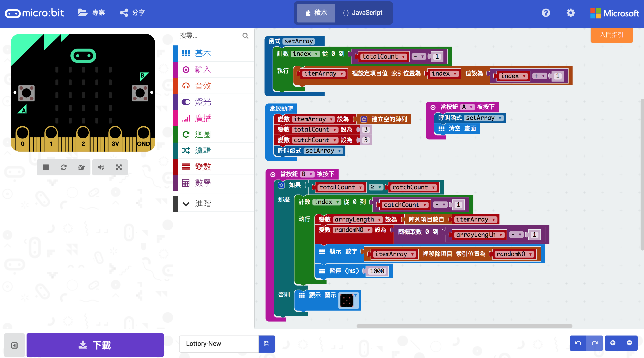Open LED icon picker in 顯示圖示
This screenshot has width=644, height=358.
(x=349, y=300)
